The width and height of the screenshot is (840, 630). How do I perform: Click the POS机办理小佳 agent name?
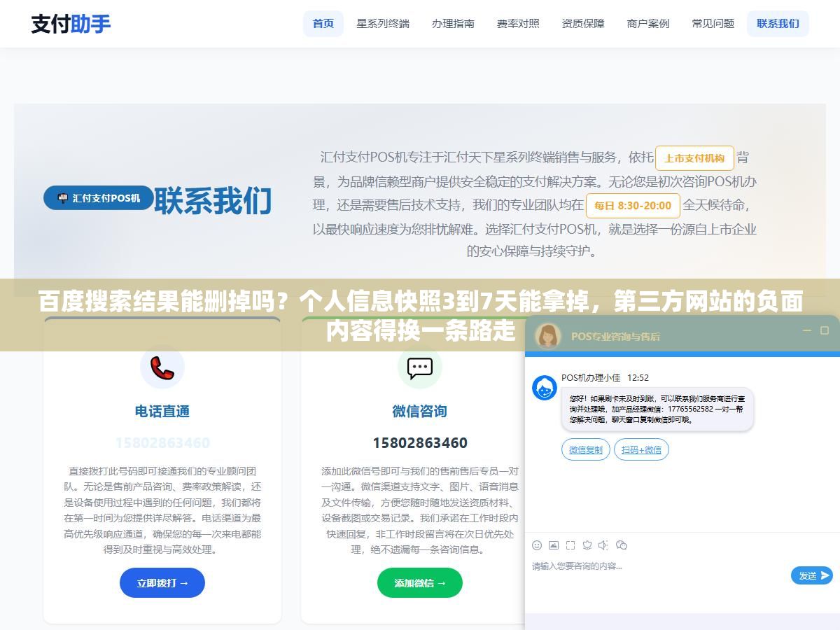[x=591, y=377]
